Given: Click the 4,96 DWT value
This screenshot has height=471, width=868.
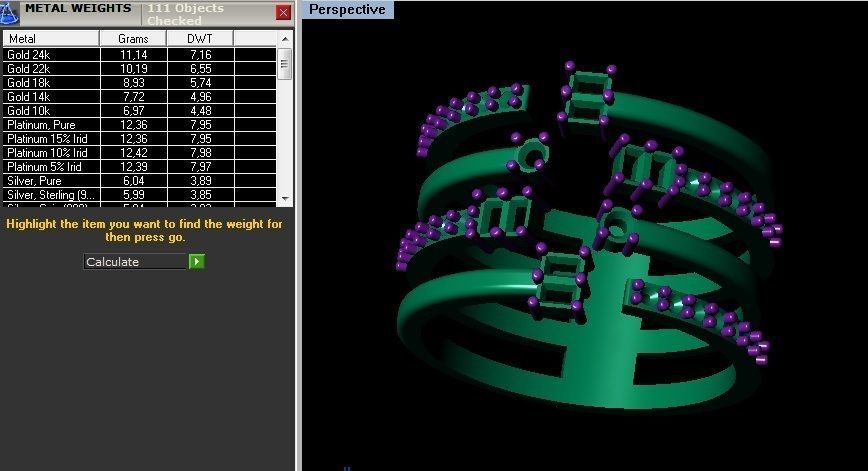Looking at the screenshot, I should tap(200, 96).
